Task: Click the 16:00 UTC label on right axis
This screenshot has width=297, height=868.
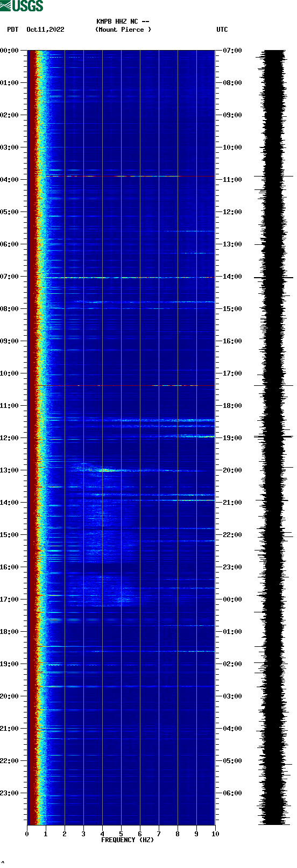Action: click(232, 341)
